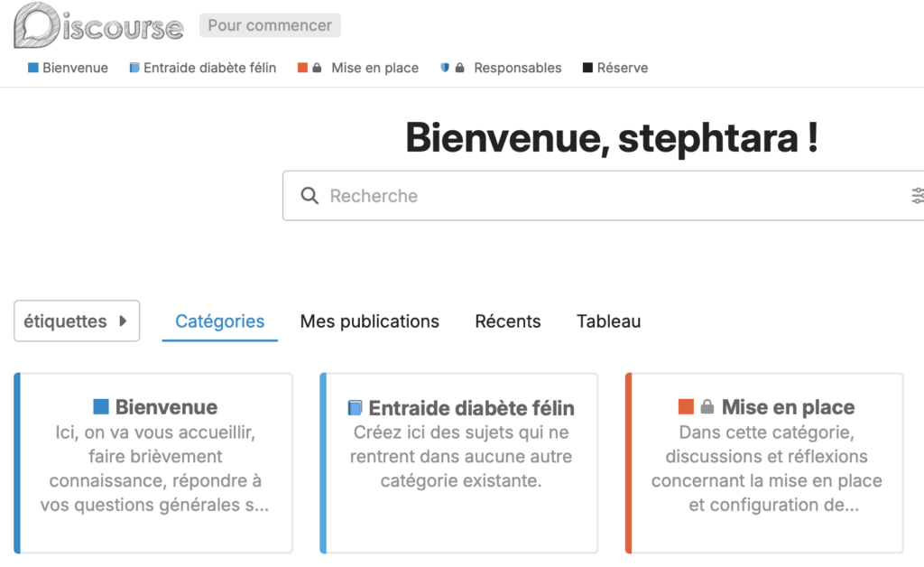Click book icon on Entraide diabète félin card

(356, 408)
